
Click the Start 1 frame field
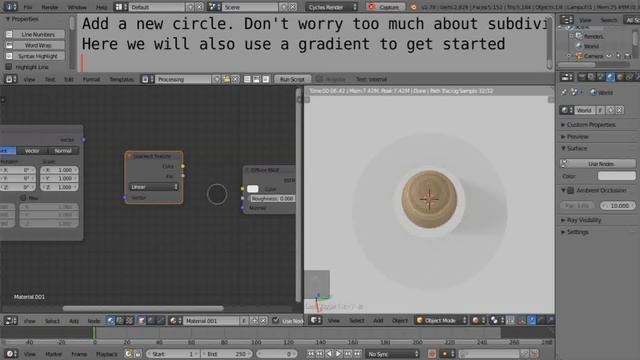pyautogui.click(x=172, y=354)
